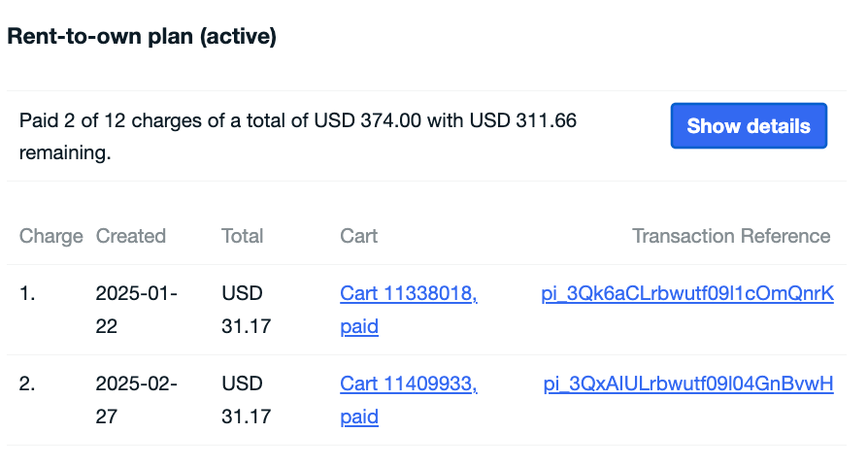Open the Cart 11409933 paid link

tap(408, 384)
